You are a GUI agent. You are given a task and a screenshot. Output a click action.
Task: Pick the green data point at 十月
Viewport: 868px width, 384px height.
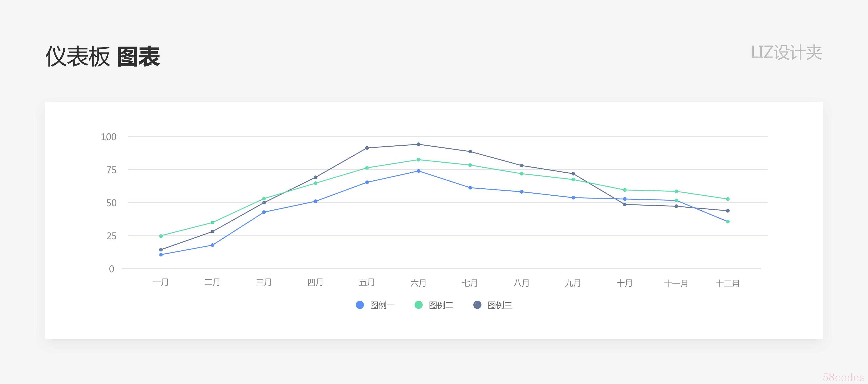[x=625, y=190]
